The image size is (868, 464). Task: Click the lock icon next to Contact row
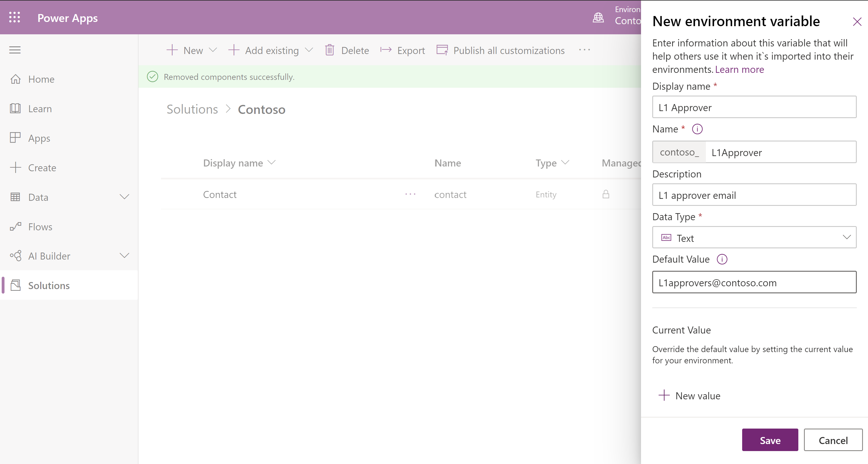606,194
